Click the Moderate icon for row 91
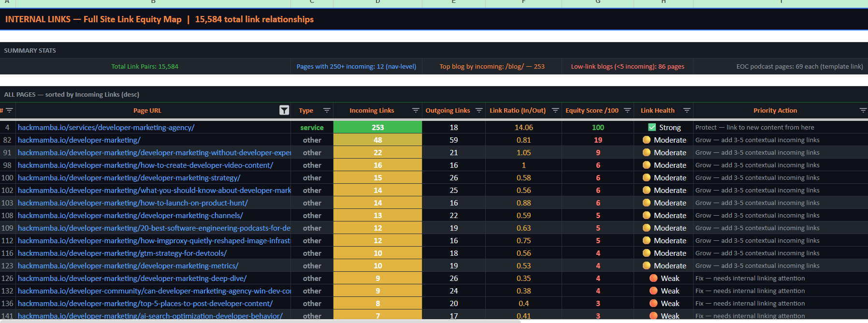 click(x=647, y=152)
